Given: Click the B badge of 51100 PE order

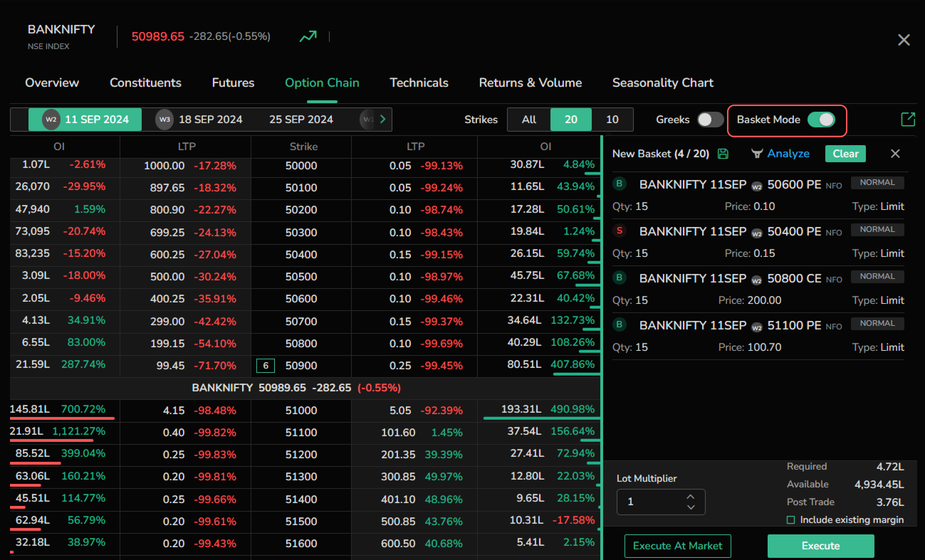Looking at the screenshot, I should 620,324.
